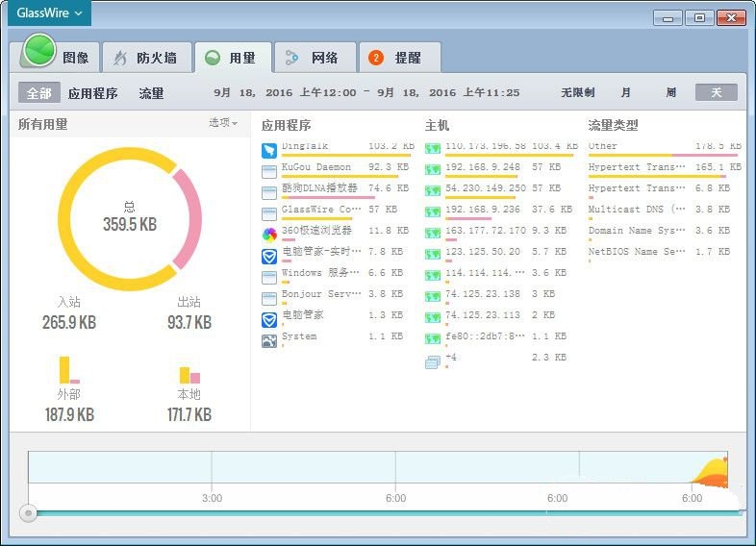Click the KuGou Daemon app icon

[x=269, y=171]
